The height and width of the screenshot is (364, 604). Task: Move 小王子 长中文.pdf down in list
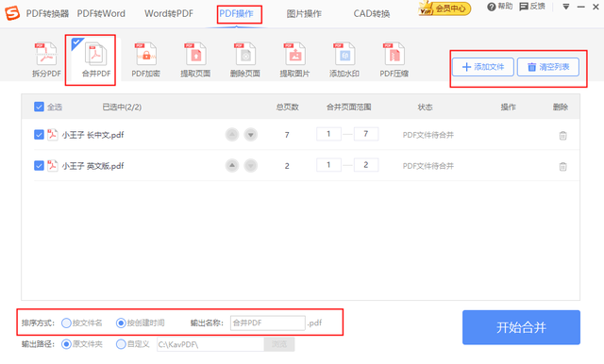click(250, 135)
